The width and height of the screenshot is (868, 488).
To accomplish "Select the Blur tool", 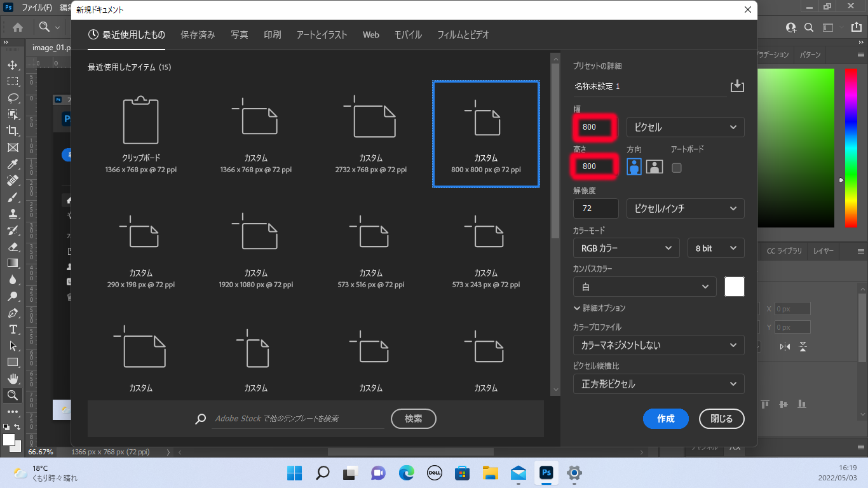I will pyautogui.click(x=13, y=280).
